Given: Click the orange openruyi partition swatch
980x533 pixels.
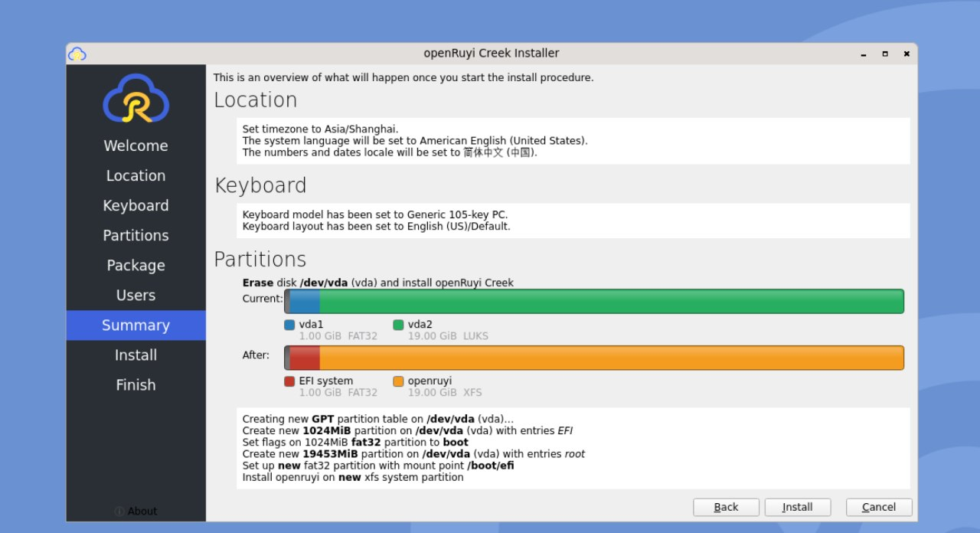Looking at the screenshot, I should (399, 381).
